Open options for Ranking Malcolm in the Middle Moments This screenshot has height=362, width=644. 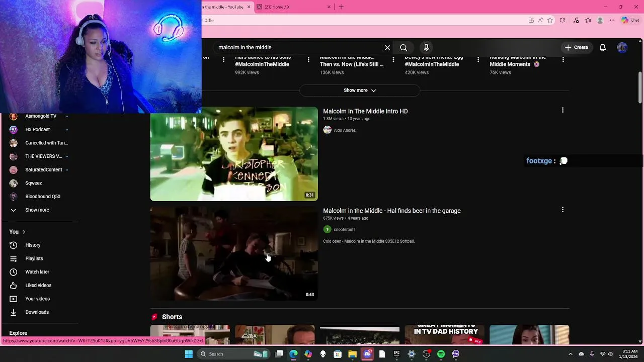[x=563, y=60]
